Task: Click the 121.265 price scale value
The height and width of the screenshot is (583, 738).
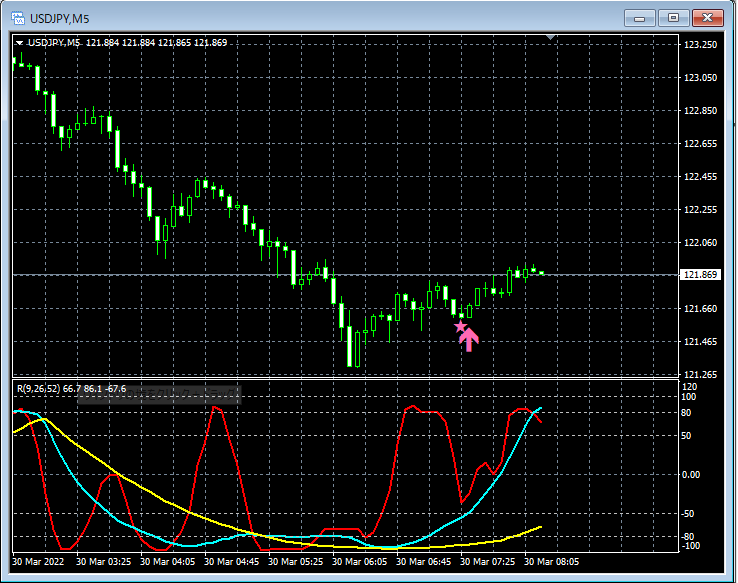Action: [x=700, y=375]
